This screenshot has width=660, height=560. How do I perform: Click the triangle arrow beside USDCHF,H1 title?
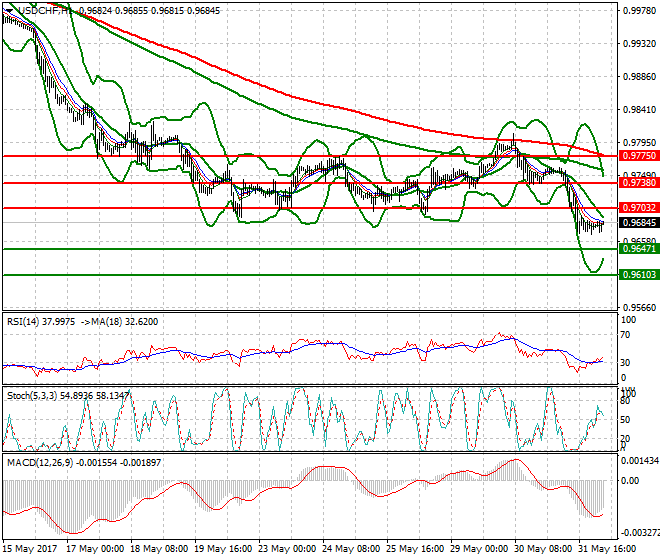pyautogui.click(x=9, y=11)
